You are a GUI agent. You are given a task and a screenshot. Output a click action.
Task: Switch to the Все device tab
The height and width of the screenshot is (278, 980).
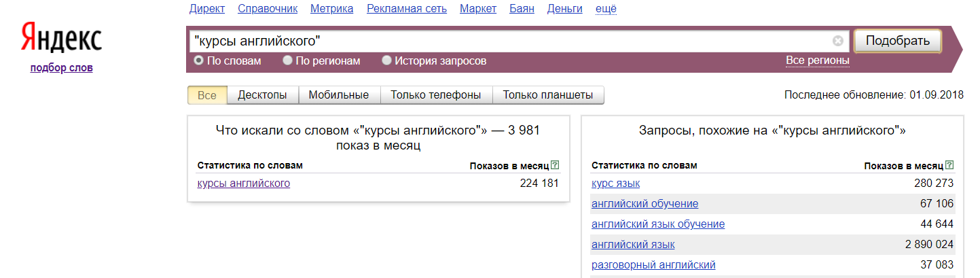click(207, 95)
